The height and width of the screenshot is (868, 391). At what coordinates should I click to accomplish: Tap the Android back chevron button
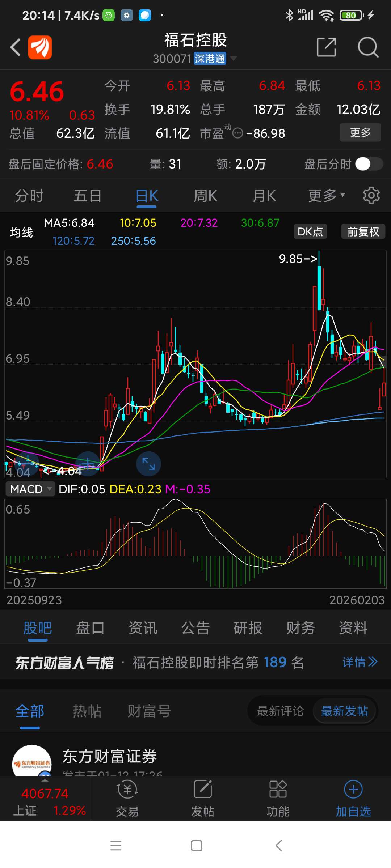coord(278,846)
